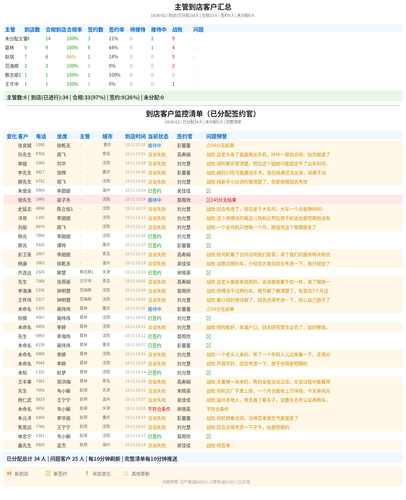Click the 王守冲 supervisor row name

click(x=12, y=84)
